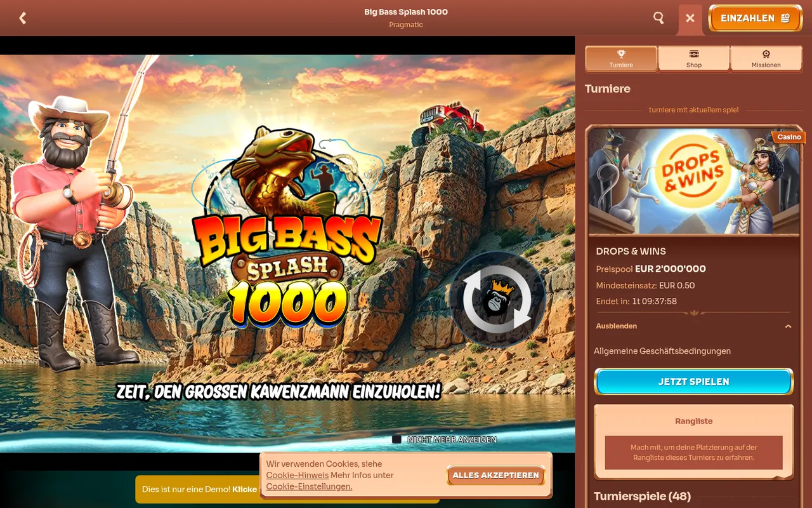This screenshot has width=812, height=508.
Task: Open the Cookie-Hinweis link
Action: [298, 475]
